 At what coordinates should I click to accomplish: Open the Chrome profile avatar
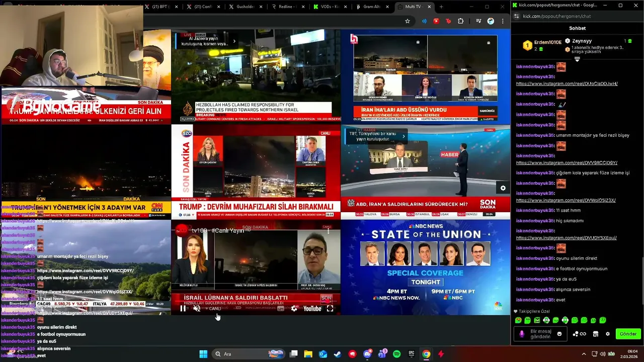tap(491, 21)
